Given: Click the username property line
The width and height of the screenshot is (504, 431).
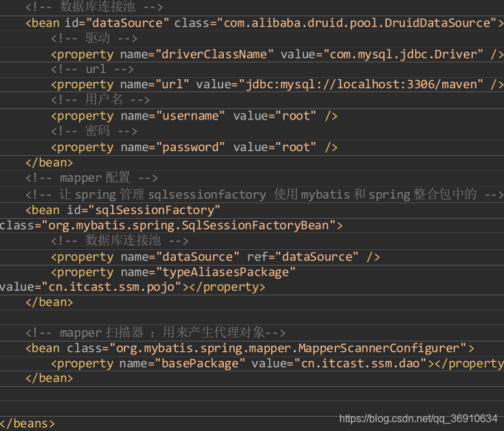Looking at the screenshot, I should coord(194,116).
